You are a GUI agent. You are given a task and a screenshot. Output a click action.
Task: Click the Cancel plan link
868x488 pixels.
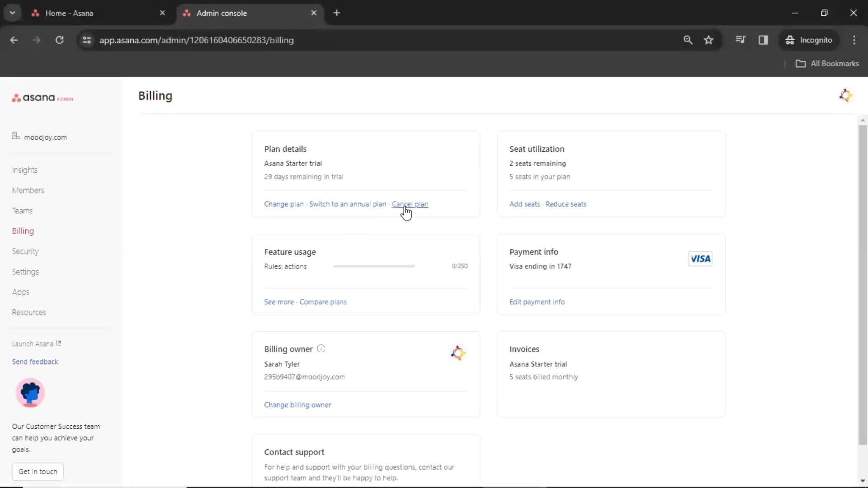point(410,204)
